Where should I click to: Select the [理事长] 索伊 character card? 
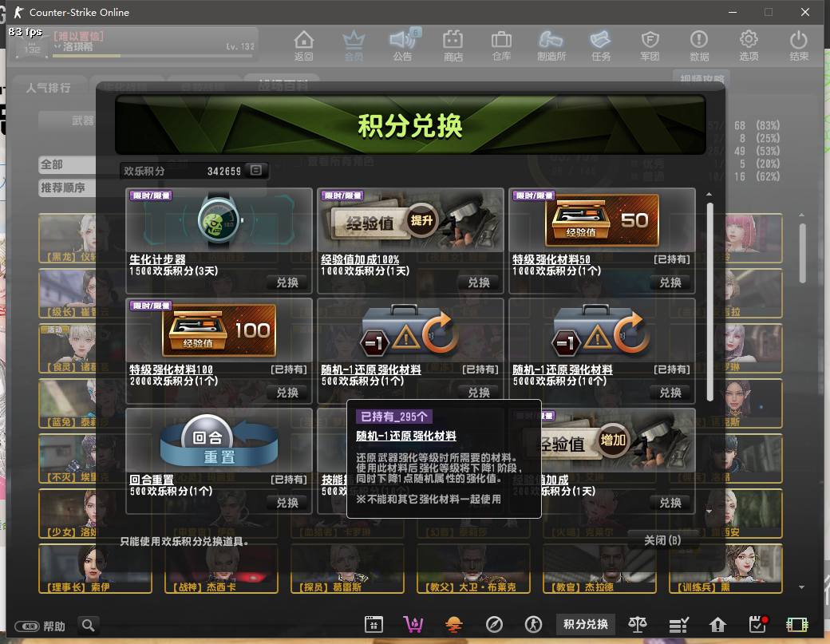pos(95,569)
